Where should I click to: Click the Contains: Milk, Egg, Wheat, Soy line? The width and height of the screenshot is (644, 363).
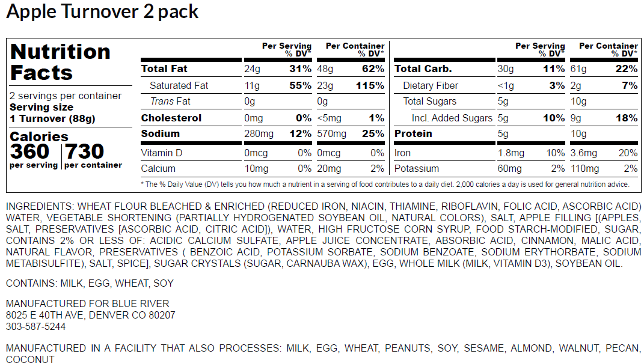(x=90, y=283)
